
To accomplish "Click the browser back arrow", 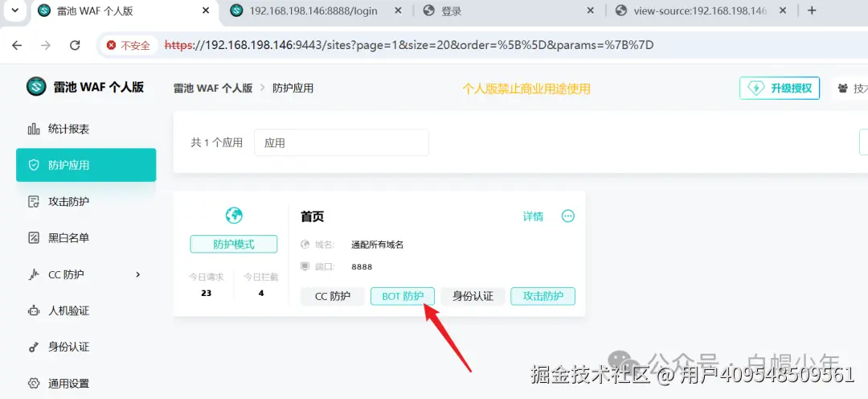I will (x=17, y=45).
